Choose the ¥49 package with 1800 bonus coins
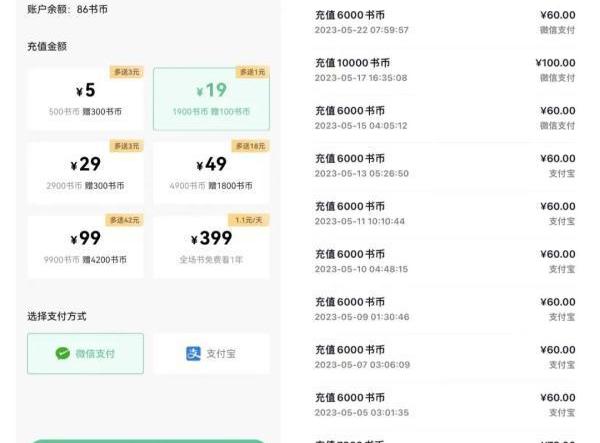Image resolution: width=600 pixels, height=443 pixels. pos(211,173)
